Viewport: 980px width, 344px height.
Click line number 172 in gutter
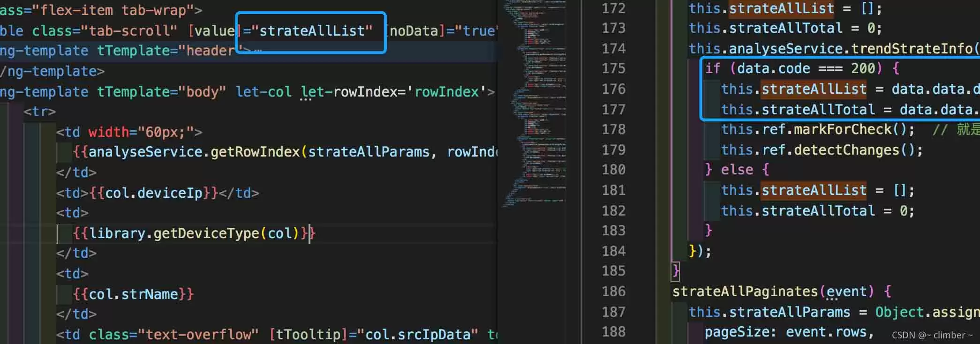[613, 8]
